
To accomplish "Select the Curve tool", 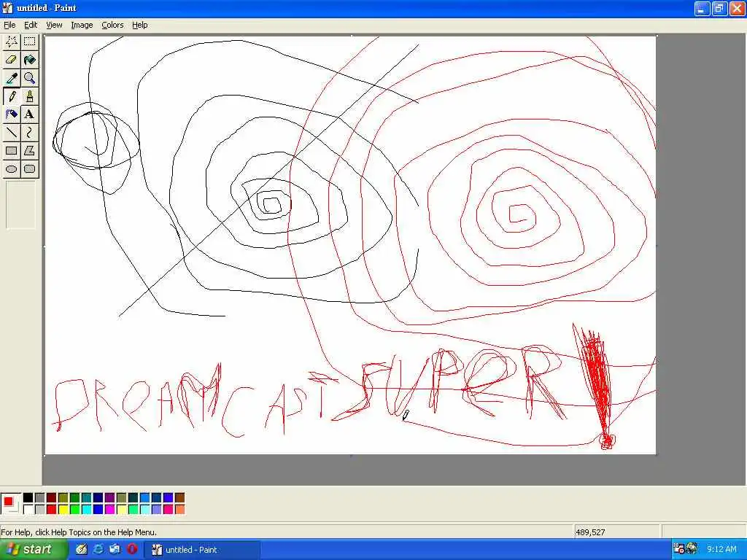I will click(x=29, y=133).
